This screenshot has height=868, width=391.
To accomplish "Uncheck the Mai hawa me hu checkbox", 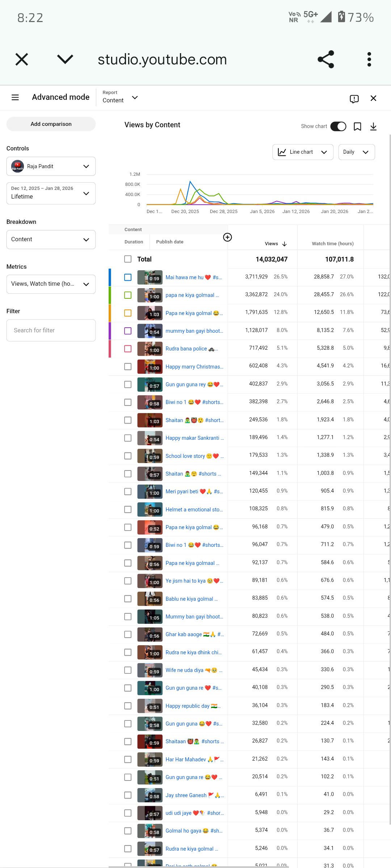I will (x=128, y=277).
